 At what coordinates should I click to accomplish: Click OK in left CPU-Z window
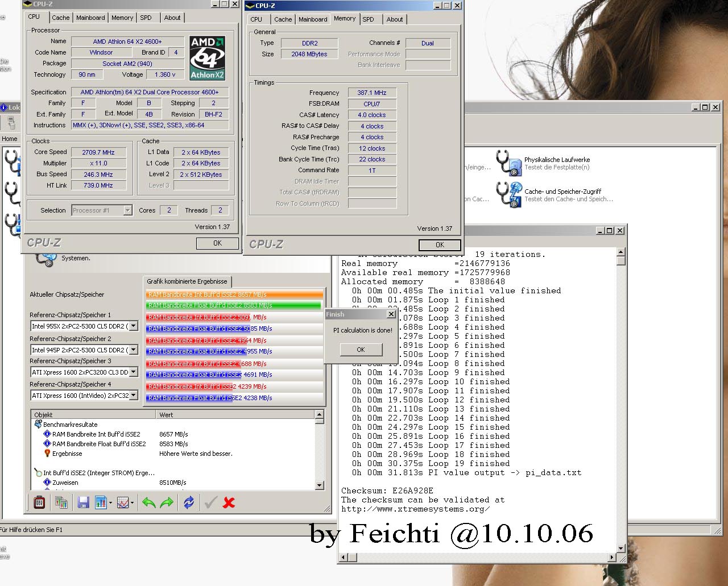tap(217, 243)
